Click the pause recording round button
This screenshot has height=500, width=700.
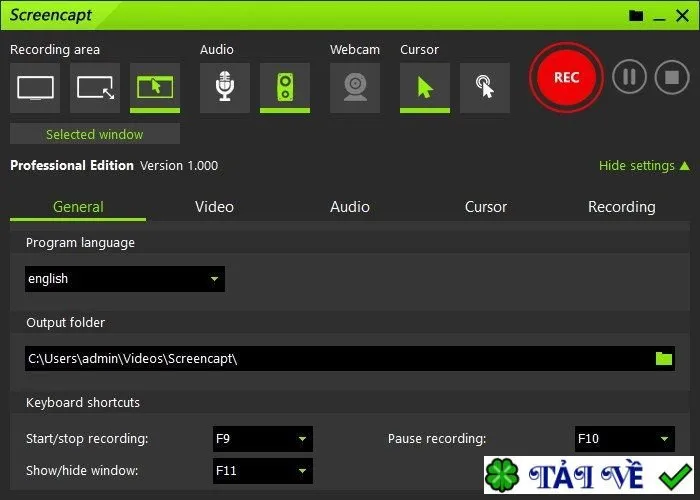pyautogui.click(x=629, y=77)
